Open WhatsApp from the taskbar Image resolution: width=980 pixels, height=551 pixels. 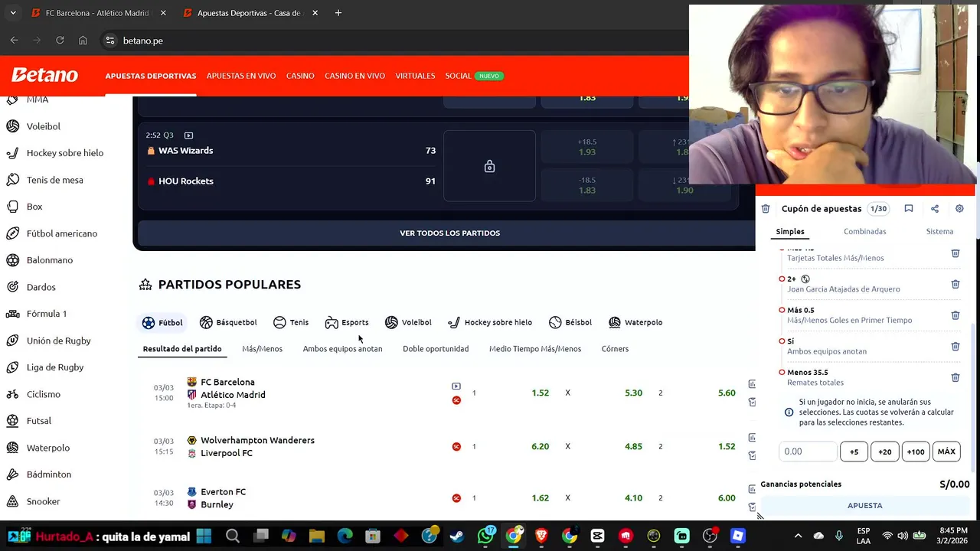(485, 536)
